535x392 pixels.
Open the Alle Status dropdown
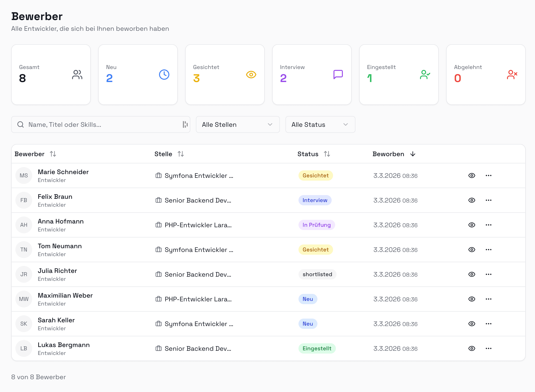[320, 124]
